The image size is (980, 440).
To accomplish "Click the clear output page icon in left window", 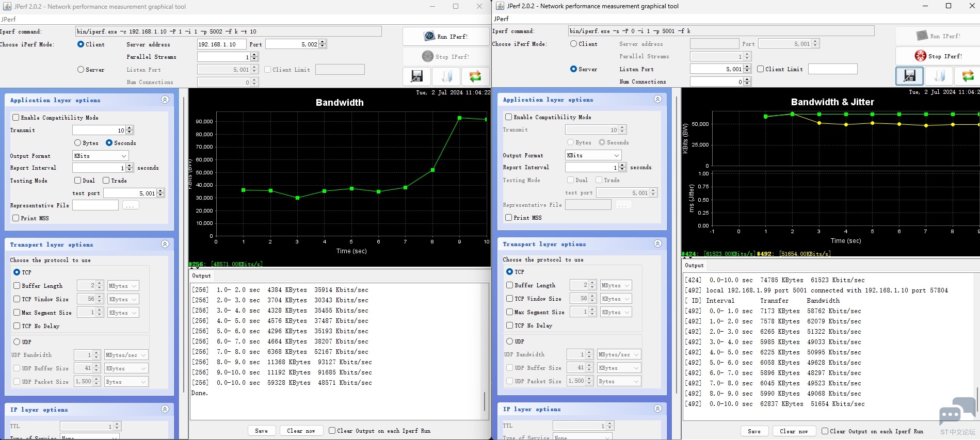I will tap(446, 76).
